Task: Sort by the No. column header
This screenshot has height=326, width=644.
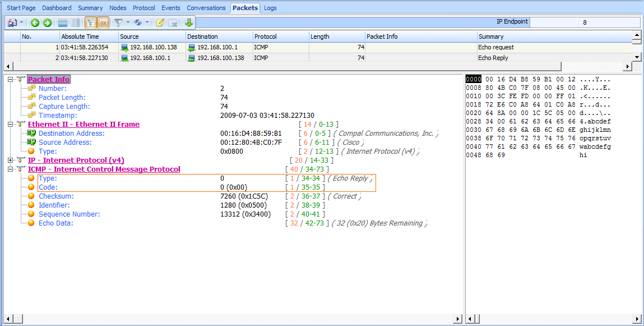Action: [40, 36]
